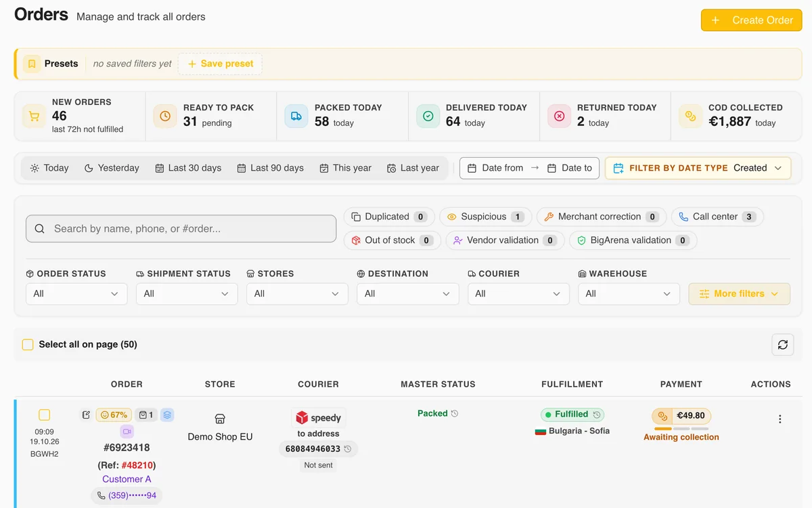Toggle the Suspicious filter chip
The width and height of the screenshot is (812, 508).
[486, 217]
